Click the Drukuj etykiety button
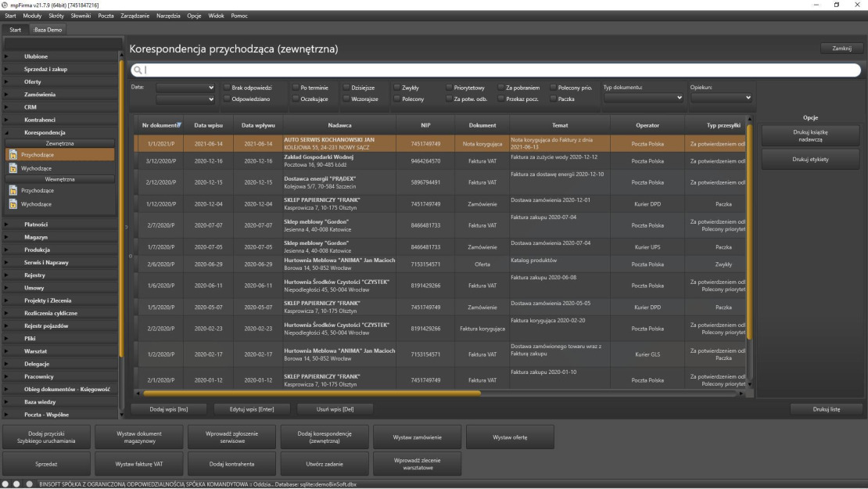Screen dimensions: 868x489 (810, 160)
